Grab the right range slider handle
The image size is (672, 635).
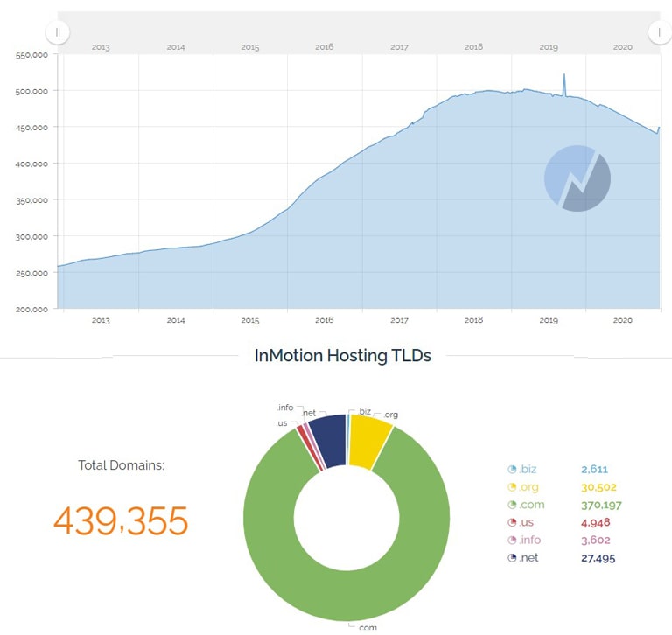[x=660, y=32]
